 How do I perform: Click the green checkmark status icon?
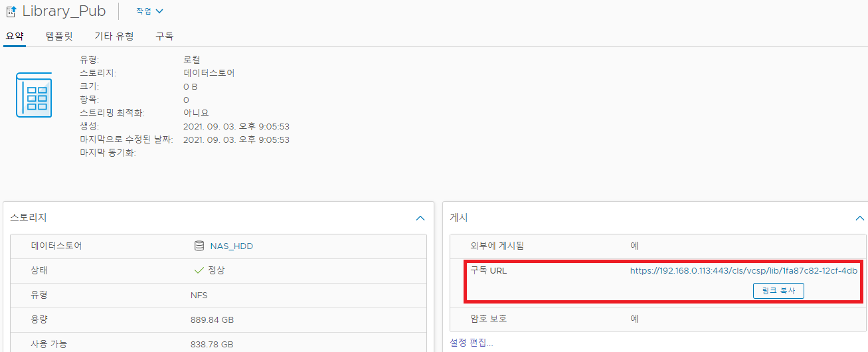199,270
